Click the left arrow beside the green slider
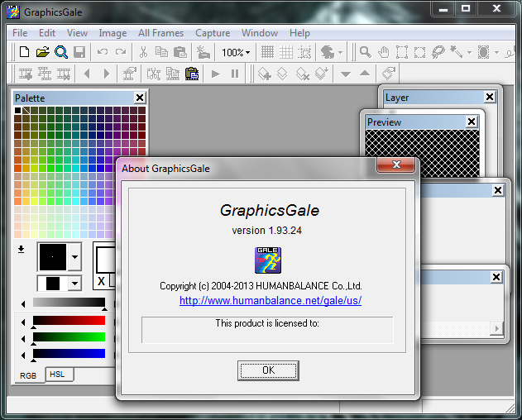Image resolution: width=522 pixels, height=420 pixels. click(x=23, y=339)
